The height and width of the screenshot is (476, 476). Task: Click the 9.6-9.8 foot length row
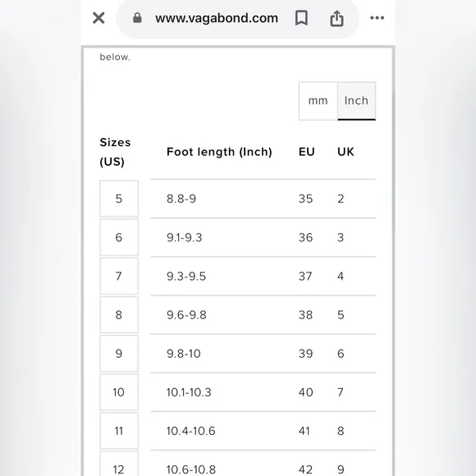263,315
